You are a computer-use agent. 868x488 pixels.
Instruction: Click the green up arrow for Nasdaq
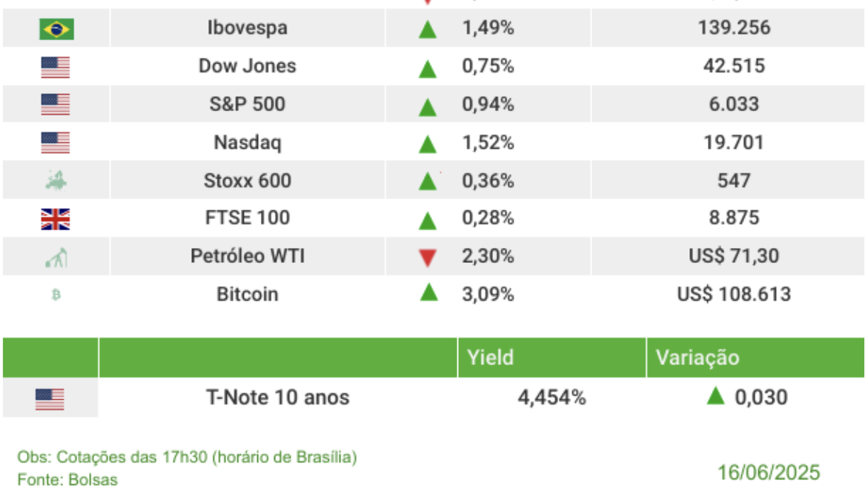point(427,144)
